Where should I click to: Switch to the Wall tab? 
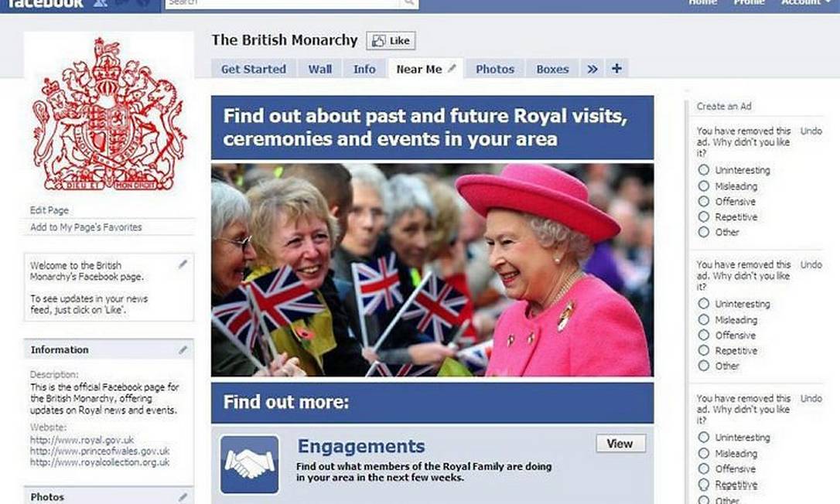pyautogui.click(x=319, y=69)
